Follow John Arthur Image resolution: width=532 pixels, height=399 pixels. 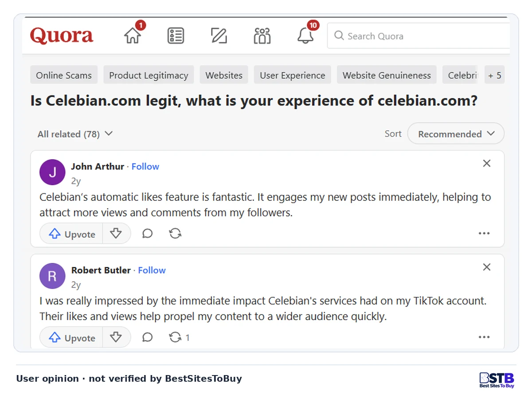point(145,167)
